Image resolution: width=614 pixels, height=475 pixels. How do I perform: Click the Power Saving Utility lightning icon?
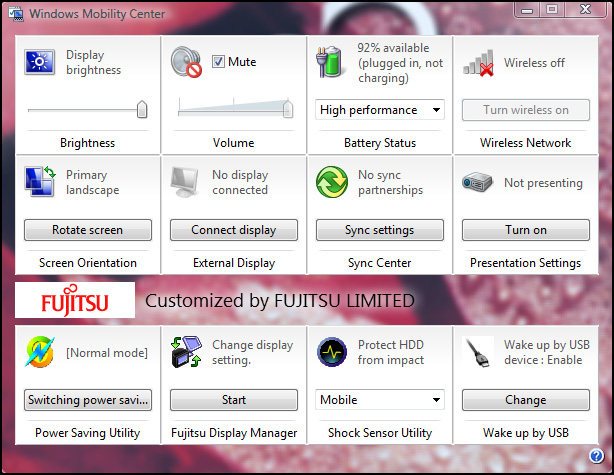coord(40,352)
